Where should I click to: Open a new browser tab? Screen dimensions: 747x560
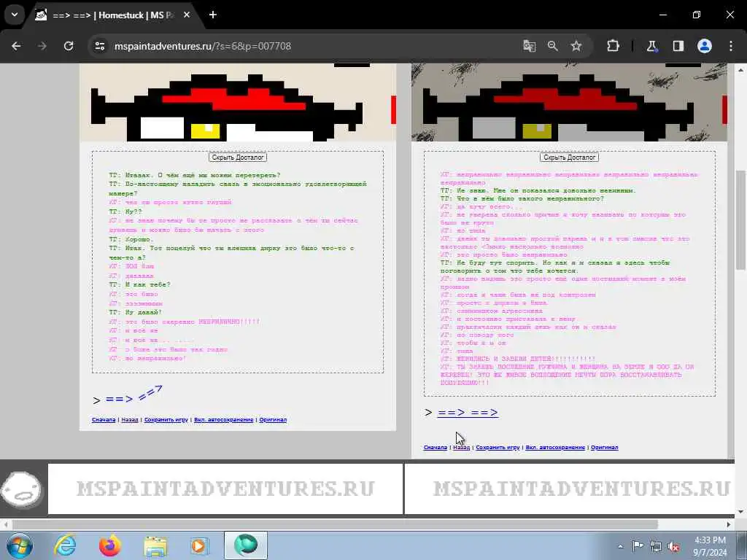213,15
